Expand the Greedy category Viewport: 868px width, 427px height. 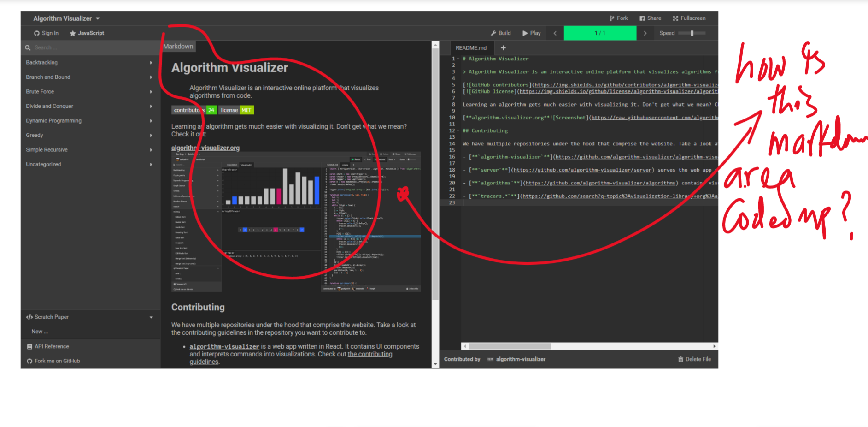pyautogui.click(x=90, y=135)
